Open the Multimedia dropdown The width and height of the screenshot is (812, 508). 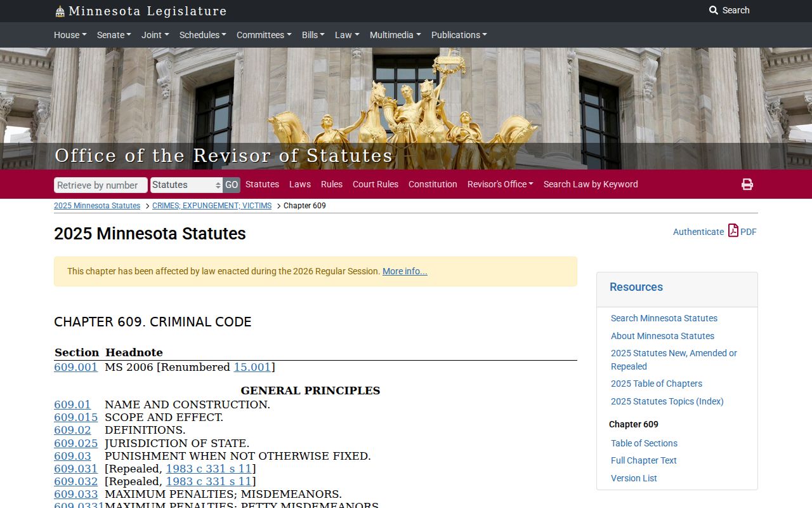[395, 35]
